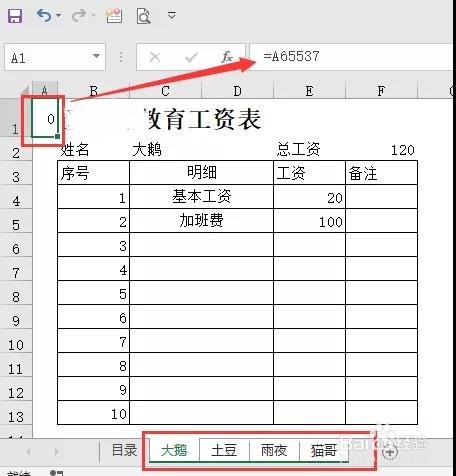This screenshot has width=456, height=476.
Task: Open the Redo history dropdown arrow
Action: (93, 15)
